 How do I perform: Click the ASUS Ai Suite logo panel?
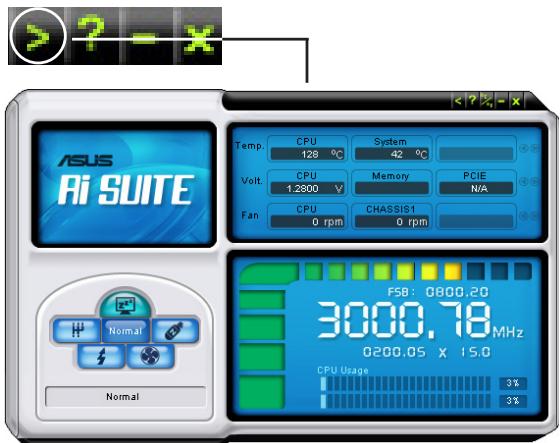[124, 185]
